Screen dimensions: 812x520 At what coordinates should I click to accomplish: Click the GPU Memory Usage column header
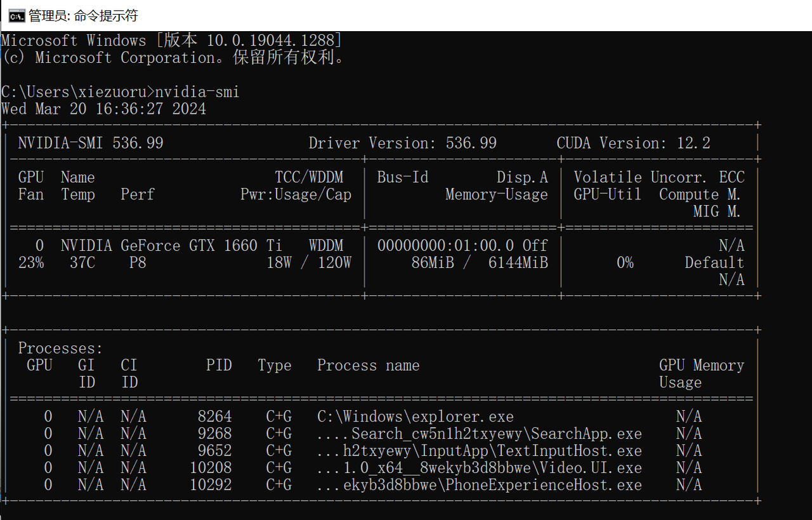tap(702, 374)
